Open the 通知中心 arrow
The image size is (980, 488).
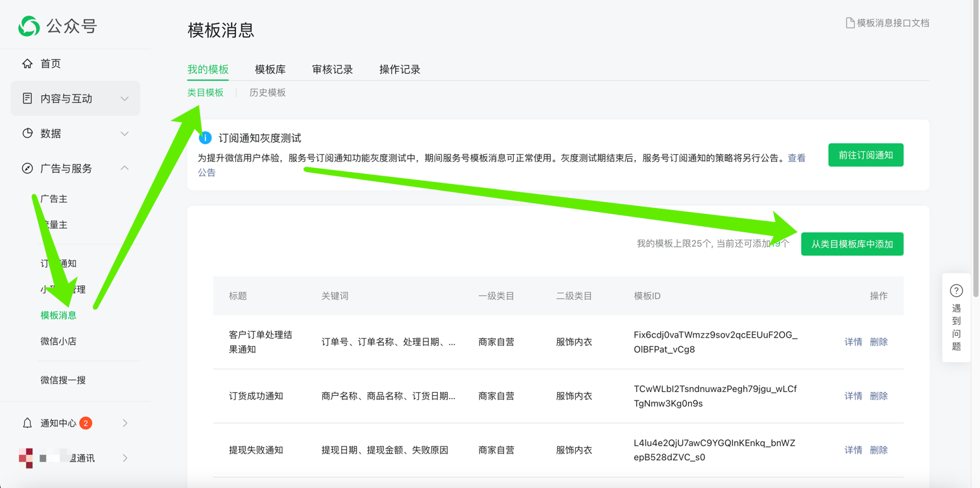(x=125, y=423)
